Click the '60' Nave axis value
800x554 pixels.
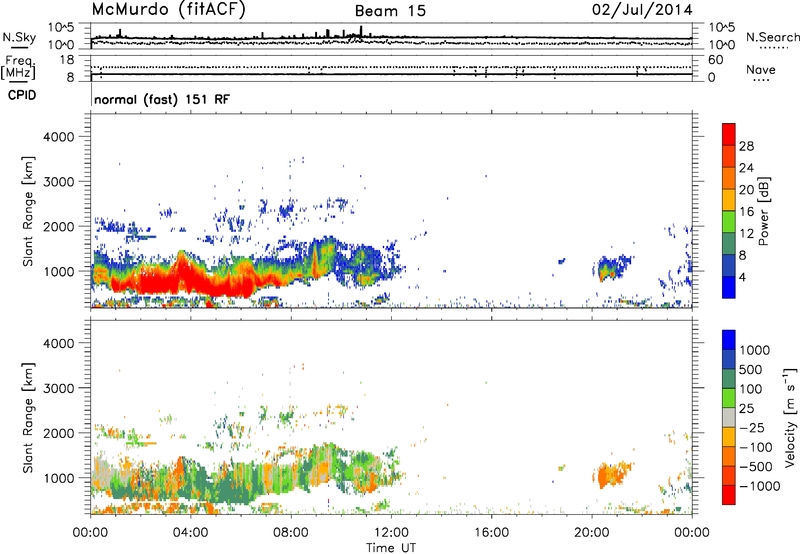716,60
